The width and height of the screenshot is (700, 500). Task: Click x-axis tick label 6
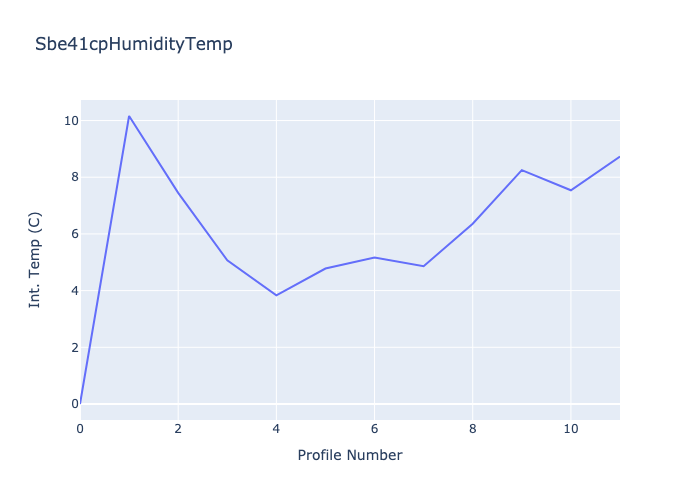click(374, 428)
